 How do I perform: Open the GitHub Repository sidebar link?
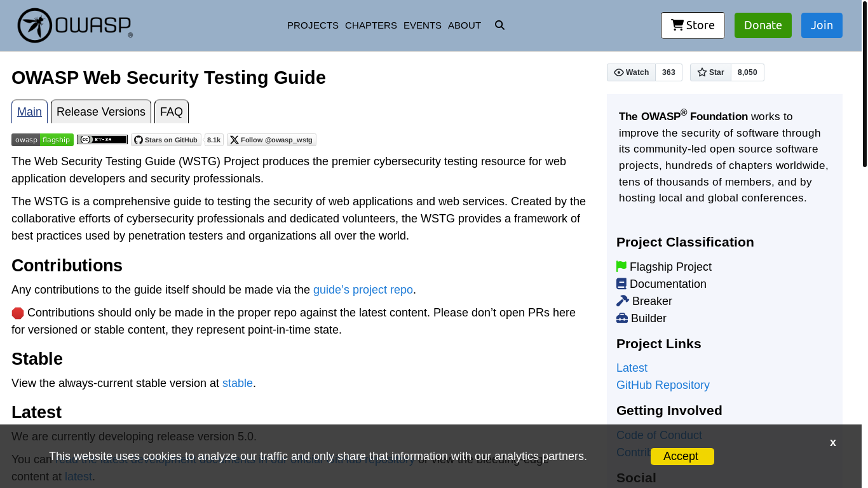(663, 385)
